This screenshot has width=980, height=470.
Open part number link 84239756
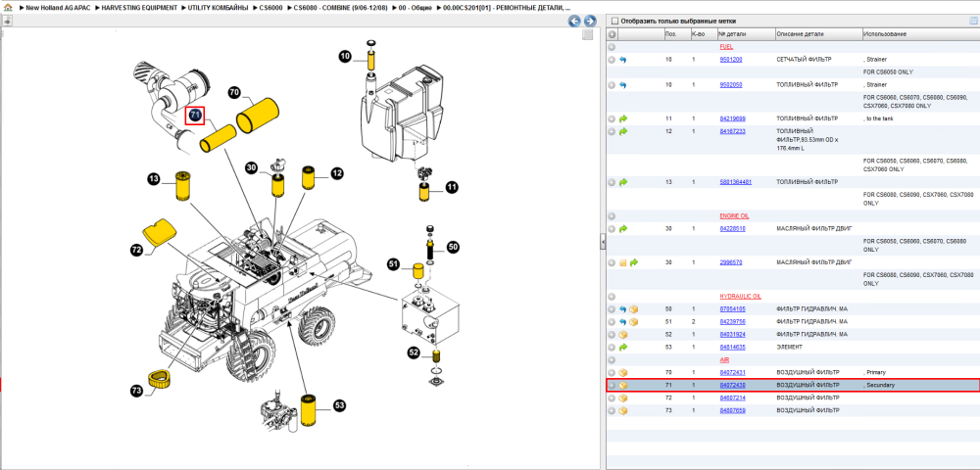(x=732, y=322)
